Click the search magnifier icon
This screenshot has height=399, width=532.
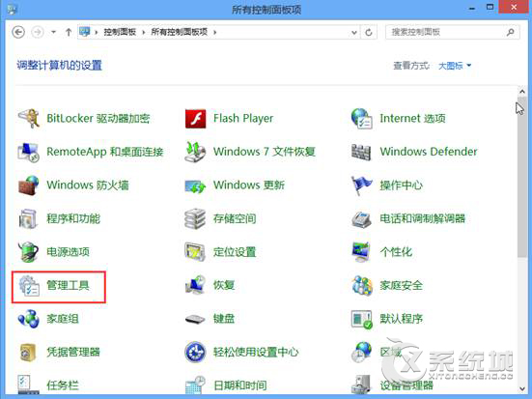[x=510, y=32]
